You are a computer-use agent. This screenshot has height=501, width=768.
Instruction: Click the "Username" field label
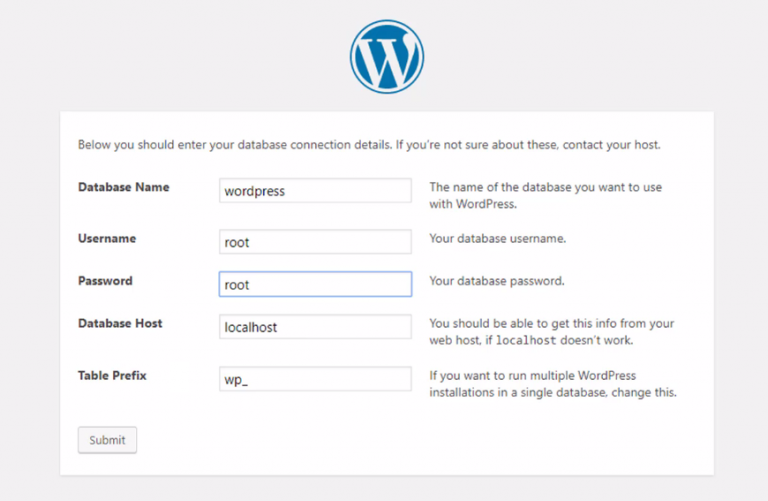(x=107, y=239)
